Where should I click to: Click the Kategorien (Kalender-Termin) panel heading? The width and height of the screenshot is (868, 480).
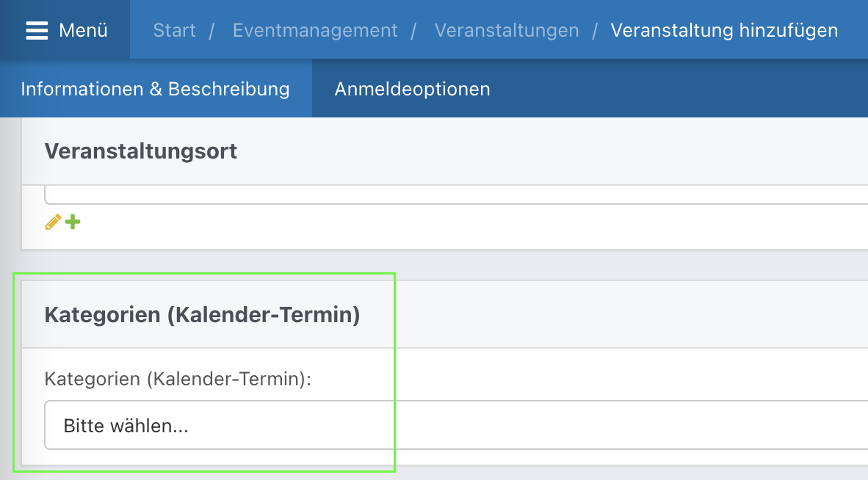[x=202, y=315]
